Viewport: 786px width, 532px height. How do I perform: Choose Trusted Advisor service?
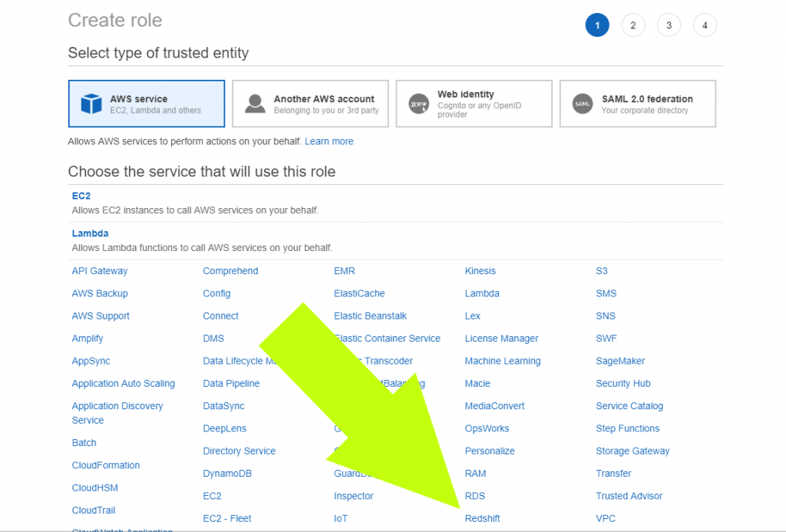click(629, 496)
